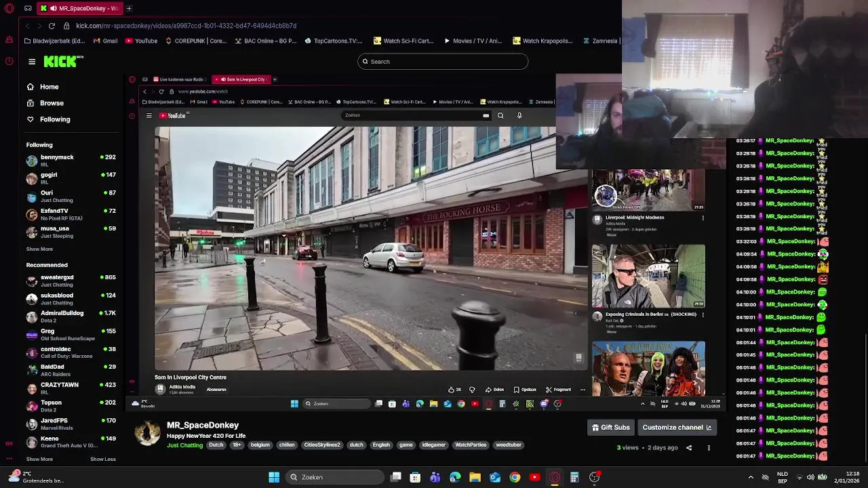868x488 pixels.
Task: Expand Show More under Following list
Action: click(39, 249)
